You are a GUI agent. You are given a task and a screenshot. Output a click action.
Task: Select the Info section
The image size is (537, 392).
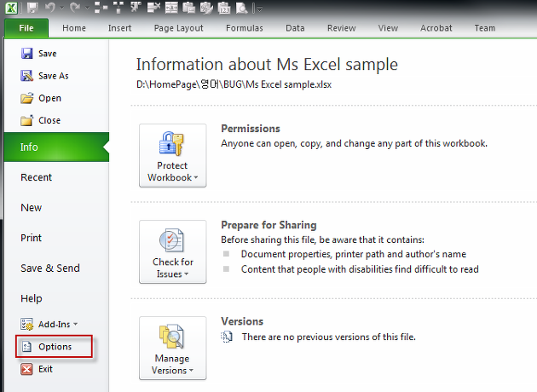[56, 147]
